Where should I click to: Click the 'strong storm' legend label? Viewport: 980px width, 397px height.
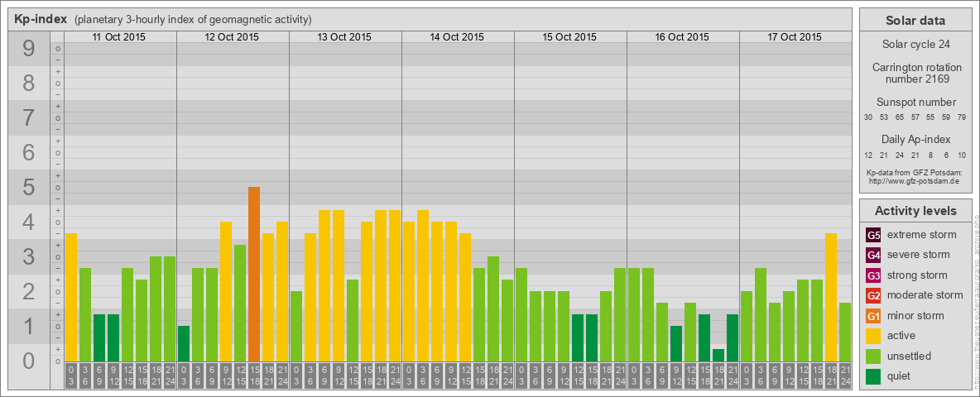click(x=917, y=275)
